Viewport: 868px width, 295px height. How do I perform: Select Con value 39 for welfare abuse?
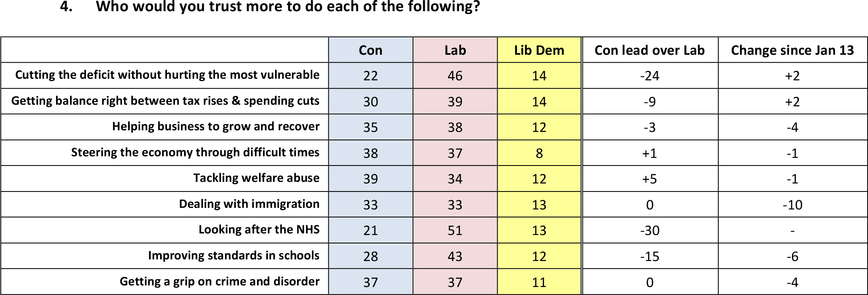tap(370, 179)
